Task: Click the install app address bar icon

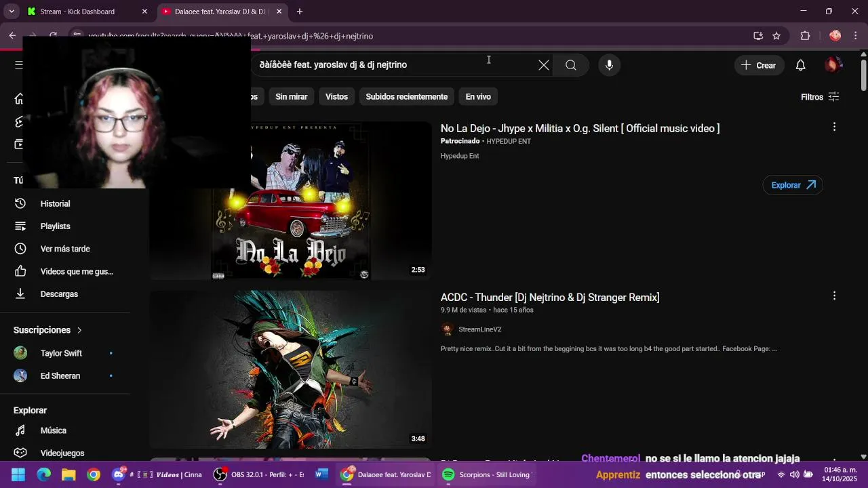Action: (x=758, y=36)
